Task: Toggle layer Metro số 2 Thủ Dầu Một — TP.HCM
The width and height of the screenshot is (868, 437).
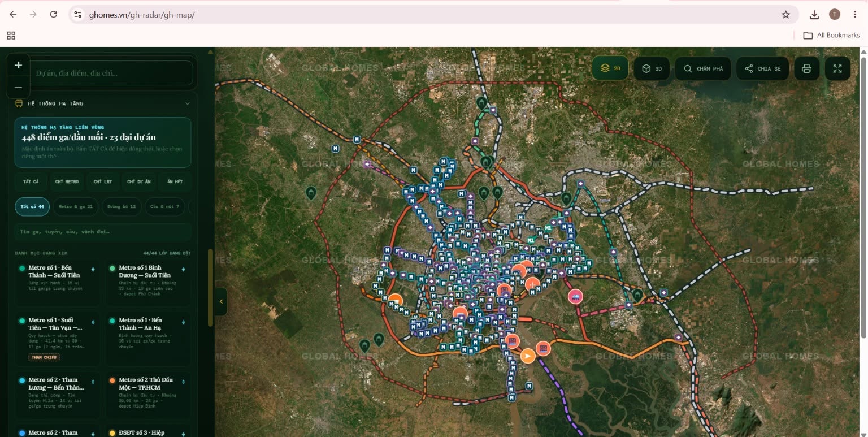Action: click(148, 395)
